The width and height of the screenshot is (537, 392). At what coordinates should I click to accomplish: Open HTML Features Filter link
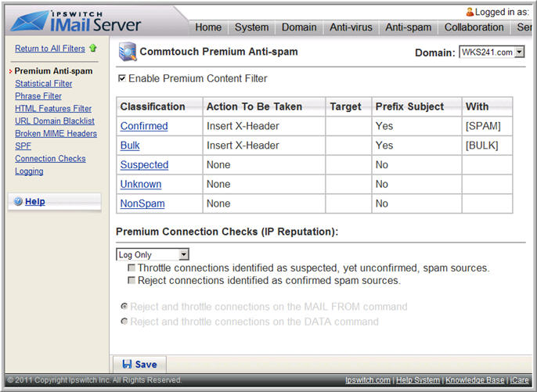pyautogui.click(x=53, y=109)
